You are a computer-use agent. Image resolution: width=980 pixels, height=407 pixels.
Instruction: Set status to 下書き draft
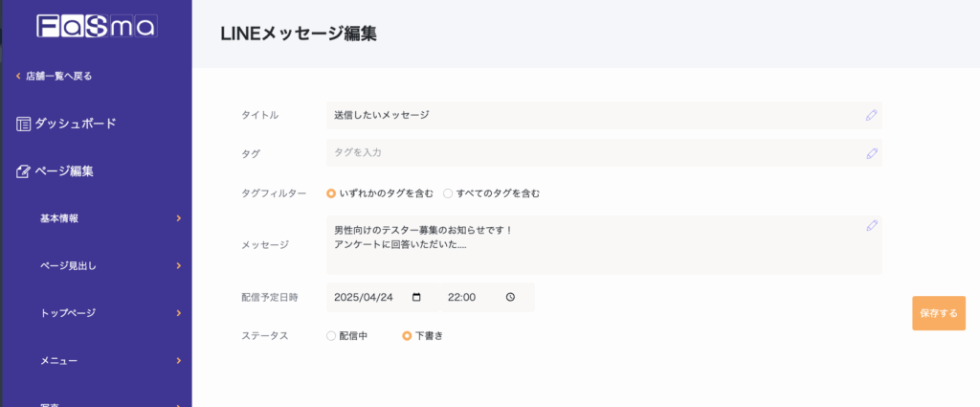coord(407,336)
